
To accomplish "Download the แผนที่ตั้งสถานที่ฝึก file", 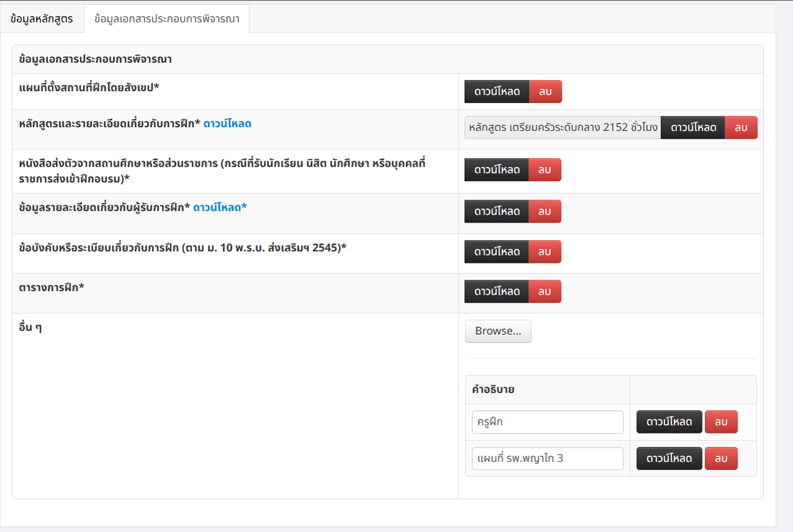I will tap(497, 91).
